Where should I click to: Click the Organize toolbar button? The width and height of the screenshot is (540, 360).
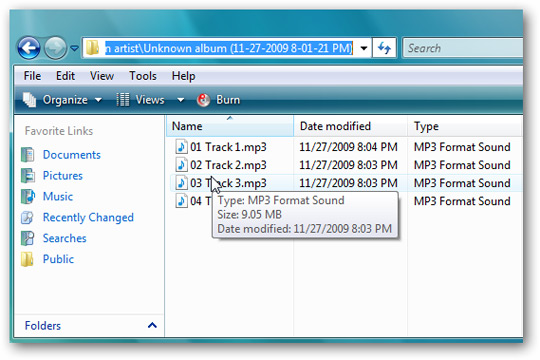point(62,100)
